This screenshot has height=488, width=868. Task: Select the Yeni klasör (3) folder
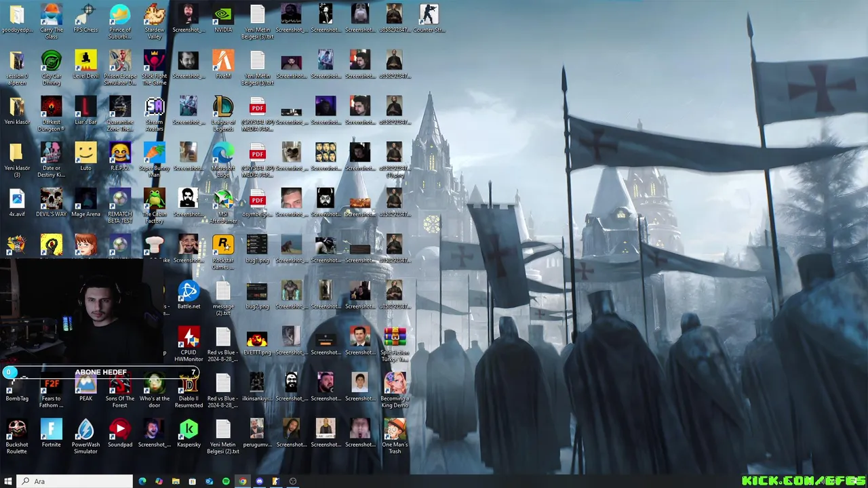[17, 159]
